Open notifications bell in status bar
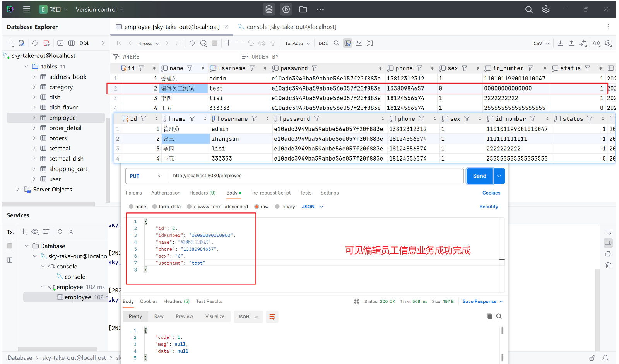The width and height of the screenshot is (619, 364). (x=605, y=358)
